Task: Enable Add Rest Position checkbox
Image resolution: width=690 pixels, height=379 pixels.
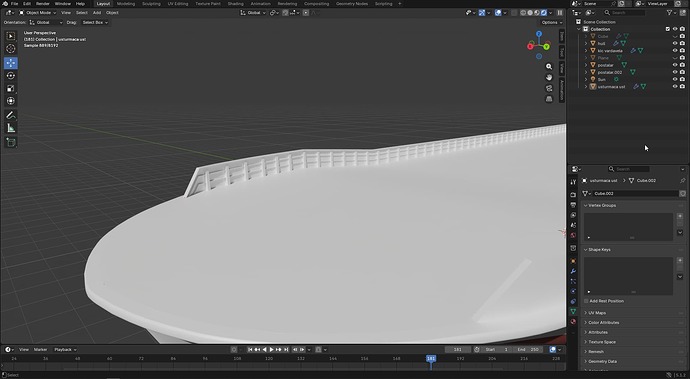Action: (x=586, y=301)
